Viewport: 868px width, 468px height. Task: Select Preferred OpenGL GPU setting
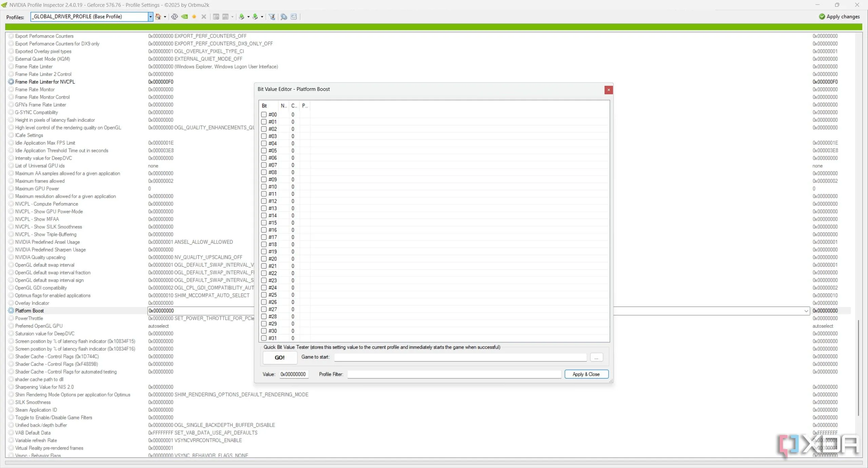[39, 326]
